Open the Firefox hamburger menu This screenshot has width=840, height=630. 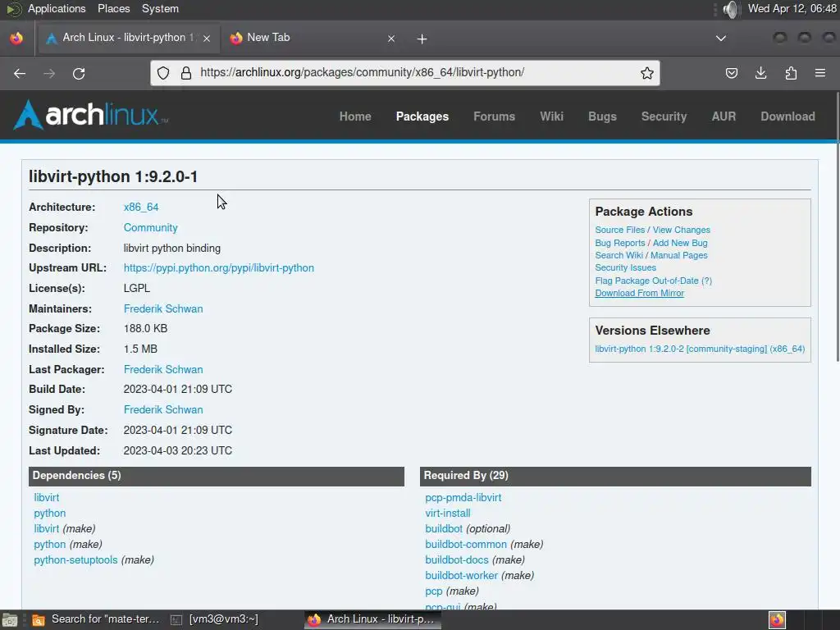tap(820, 73)
